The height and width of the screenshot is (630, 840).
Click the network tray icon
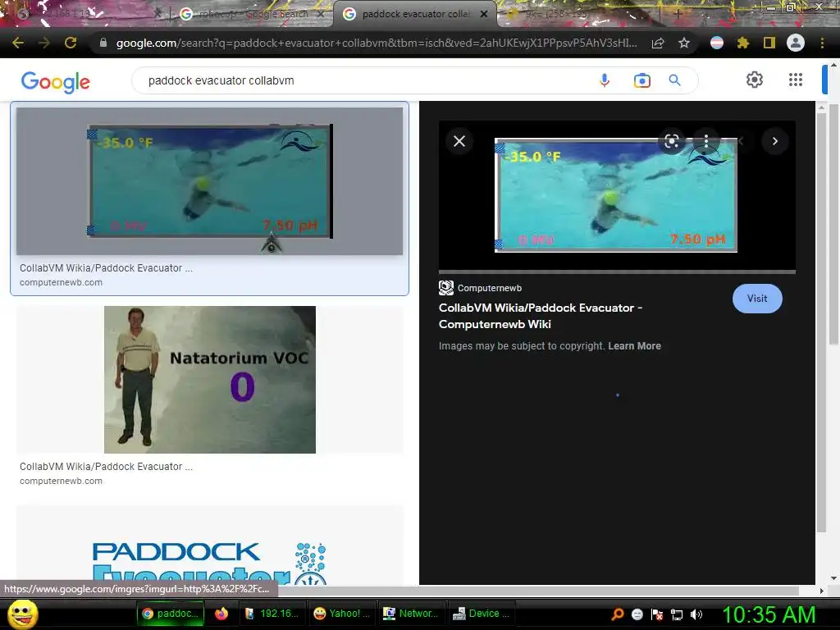677,614
